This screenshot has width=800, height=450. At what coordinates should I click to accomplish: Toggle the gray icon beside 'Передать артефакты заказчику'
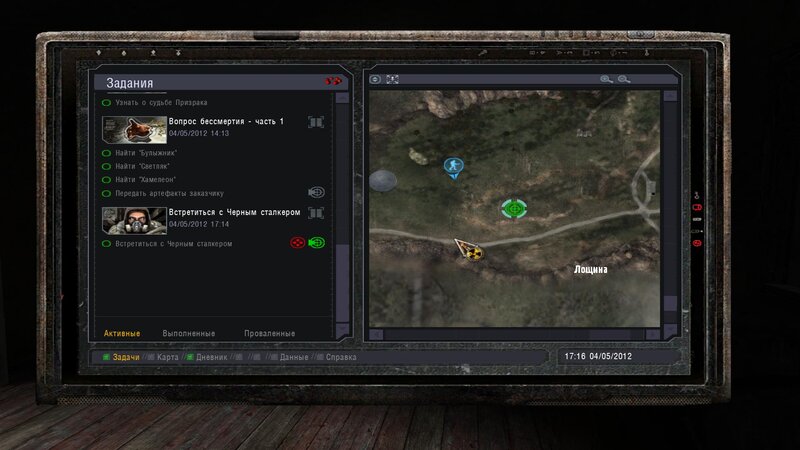tap(317, 193)
